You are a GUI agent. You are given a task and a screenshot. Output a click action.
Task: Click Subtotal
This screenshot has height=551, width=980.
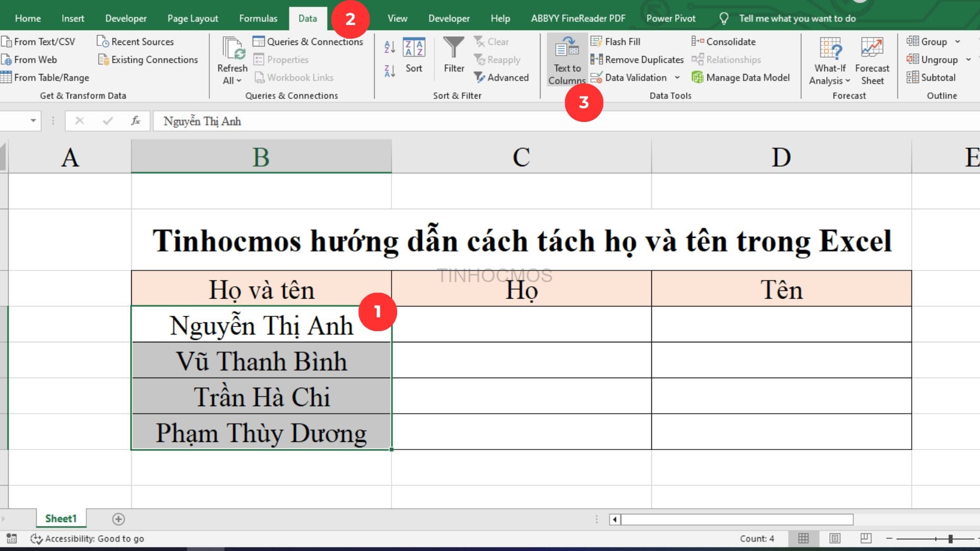click(x=932, y=78)
